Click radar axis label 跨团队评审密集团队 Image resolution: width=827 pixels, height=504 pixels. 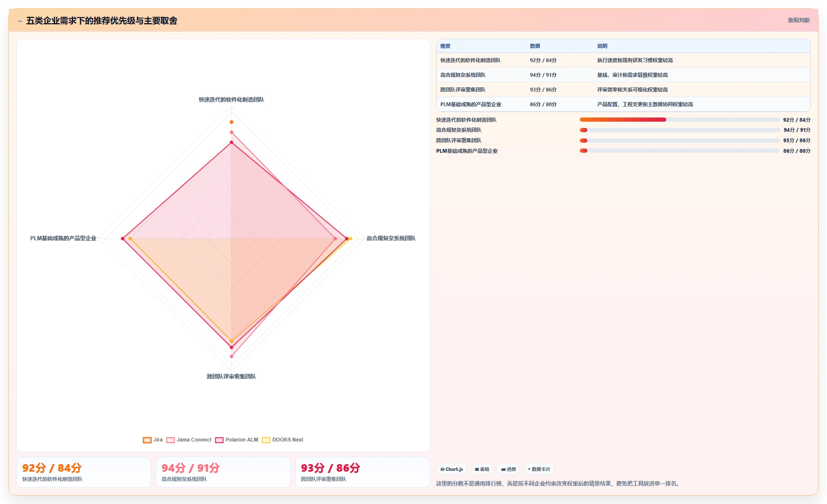click(231, 376)
